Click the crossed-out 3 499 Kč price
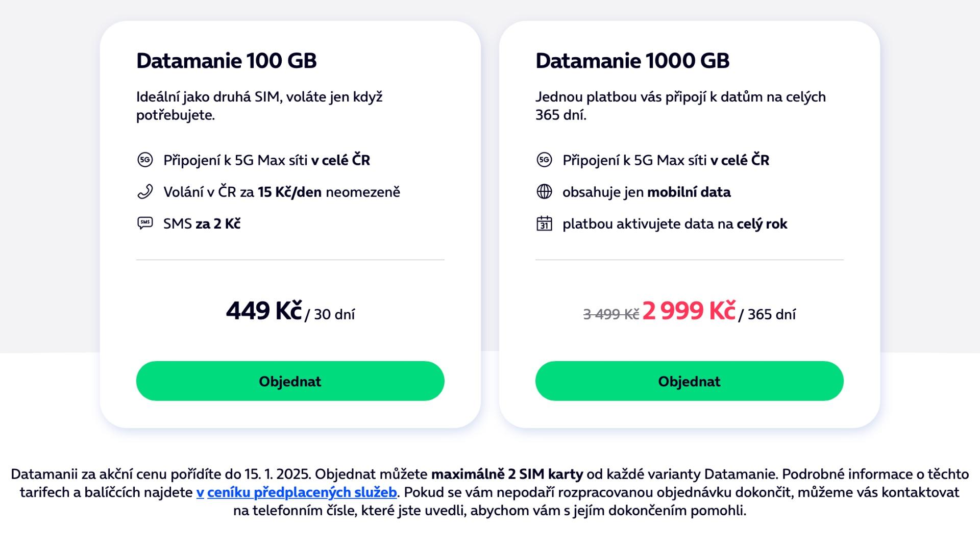980x551 pixels. (x=611, y=314)
